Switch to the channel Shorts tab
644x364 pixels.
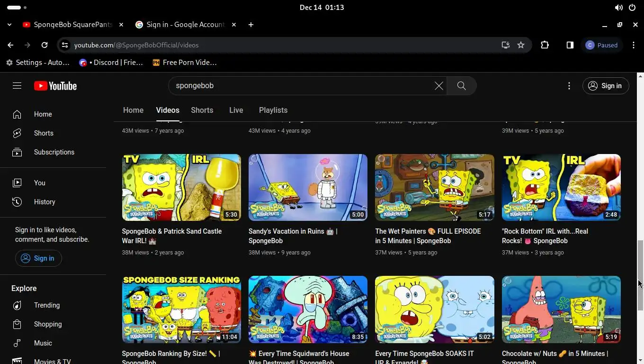click(202, 110)
